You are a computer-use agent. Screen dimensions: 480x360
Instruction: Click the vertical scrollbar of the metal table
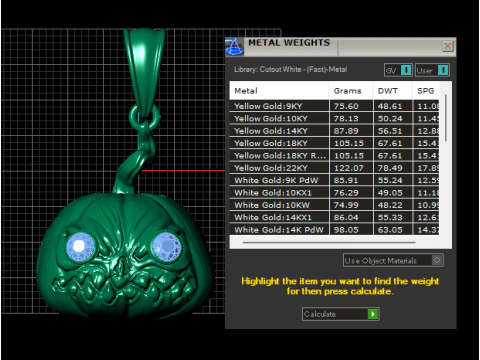pos(446,117)
